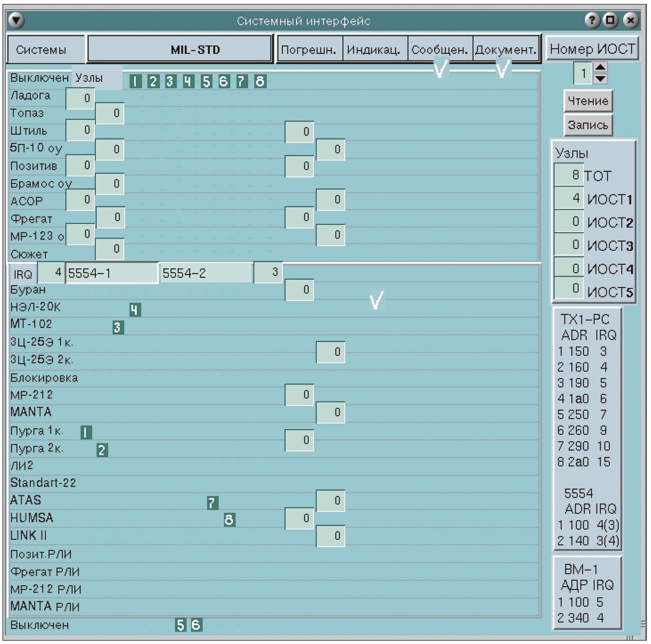Select node 8 marker in the Узлы header row
The image size is (651, 644).
(260, 81)
